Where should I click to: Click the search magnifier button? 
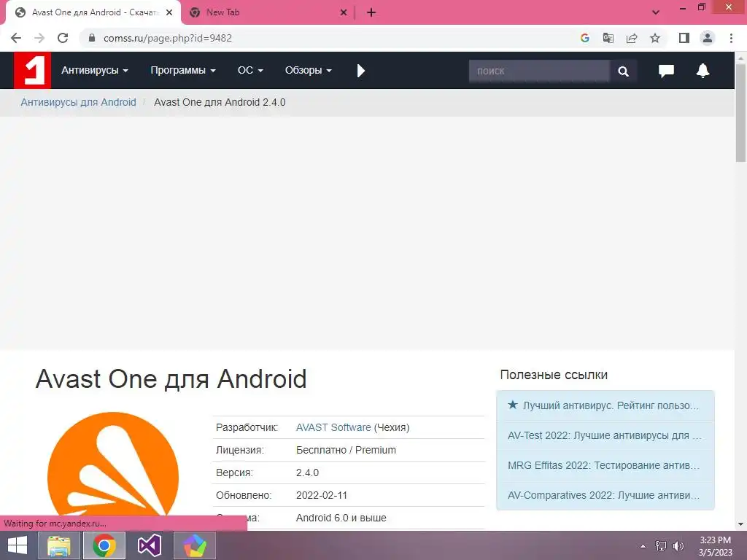point(623,71)
